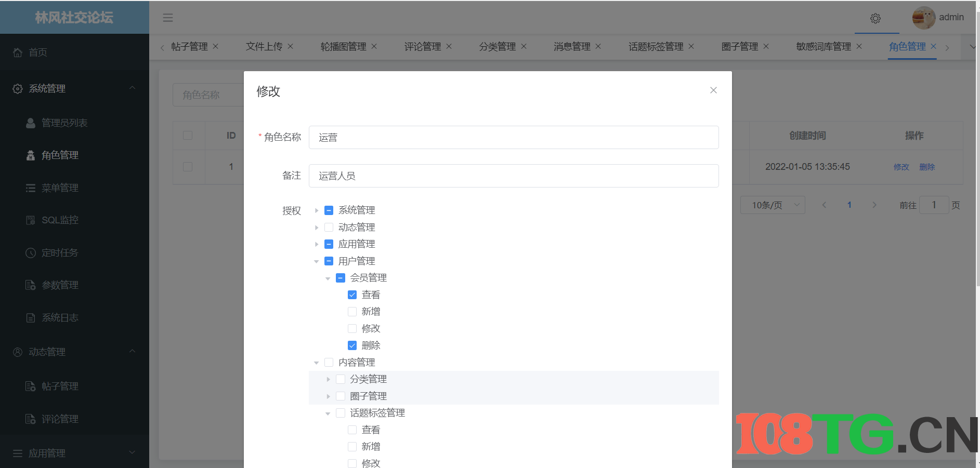This screenshot has width=980, height=468.
Task: Open 参数管理 in the sidebar
Action: point(60,285)
